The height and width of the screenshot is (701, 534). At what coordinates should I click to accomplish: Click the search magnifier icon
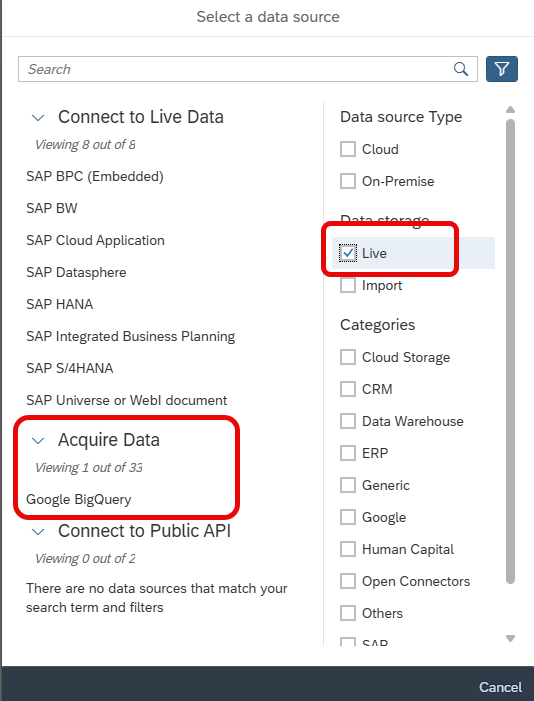click(x=461, y=69)
